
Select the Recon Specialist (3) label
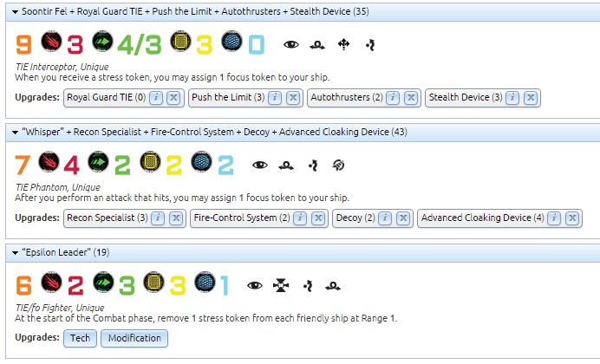click(108, 218)
